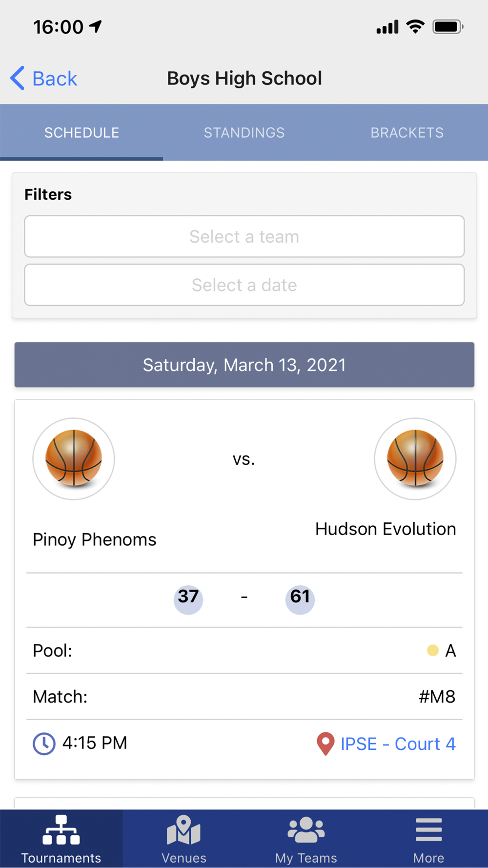
Task: Tap the yellow Pool A color dot
Action: coord(432,650)
